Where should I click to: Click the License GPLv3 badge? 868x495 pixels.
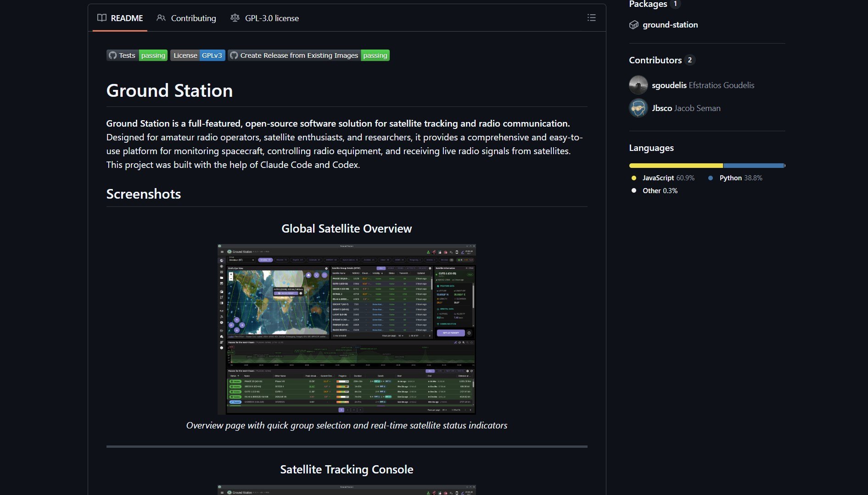[197, 55]
